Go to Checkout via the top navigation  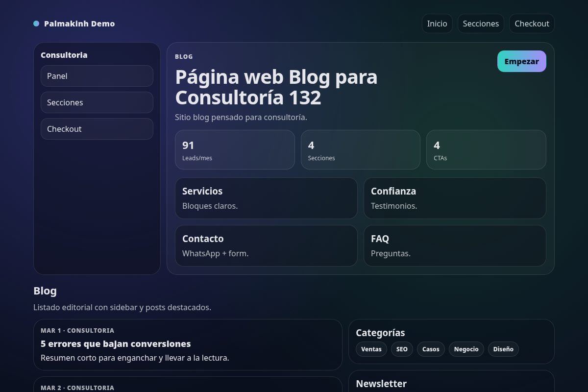532,23
